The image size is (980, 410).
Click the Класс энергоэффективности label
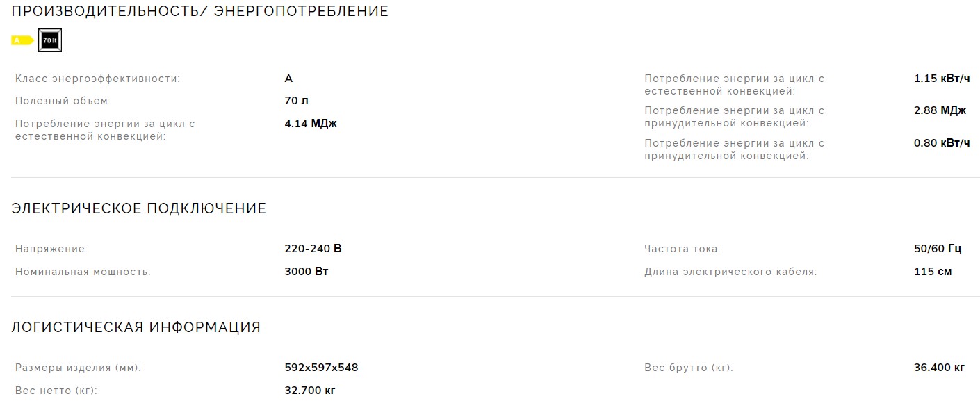(97, 79)
